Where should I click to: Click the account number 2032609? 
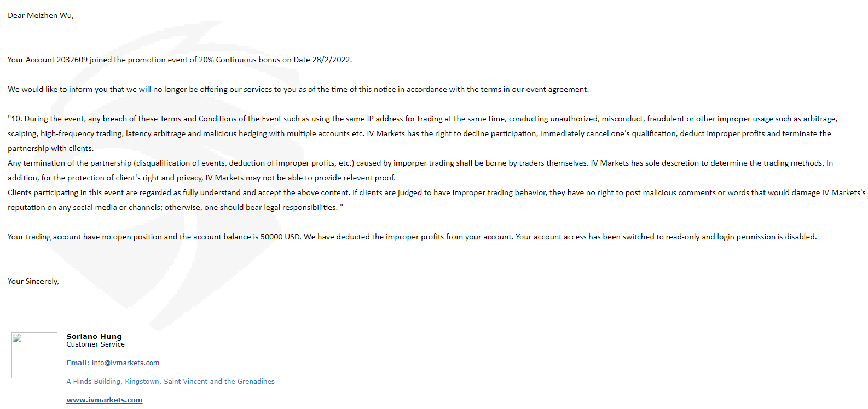click(x=72, y=60)
